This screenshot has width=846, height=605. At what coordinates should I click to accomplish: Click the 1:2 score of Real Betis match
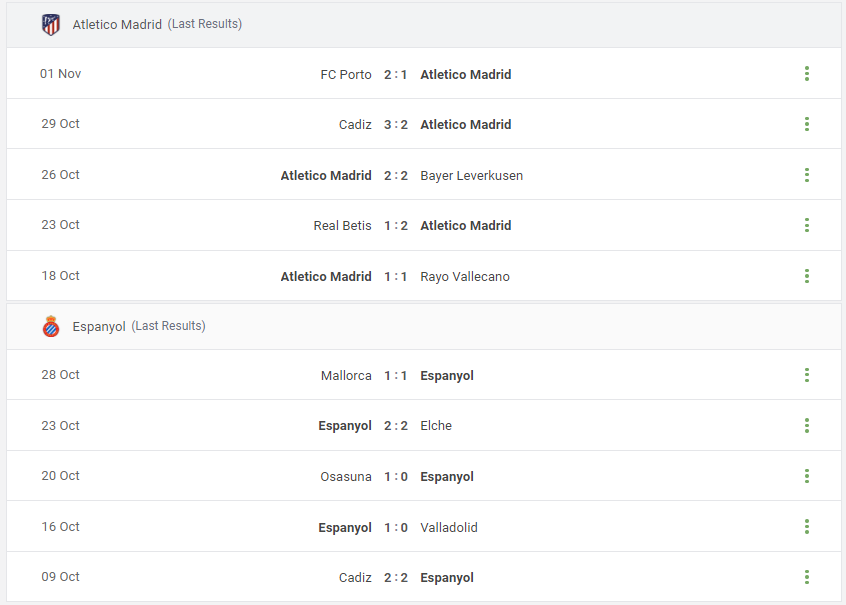point(395,226)
